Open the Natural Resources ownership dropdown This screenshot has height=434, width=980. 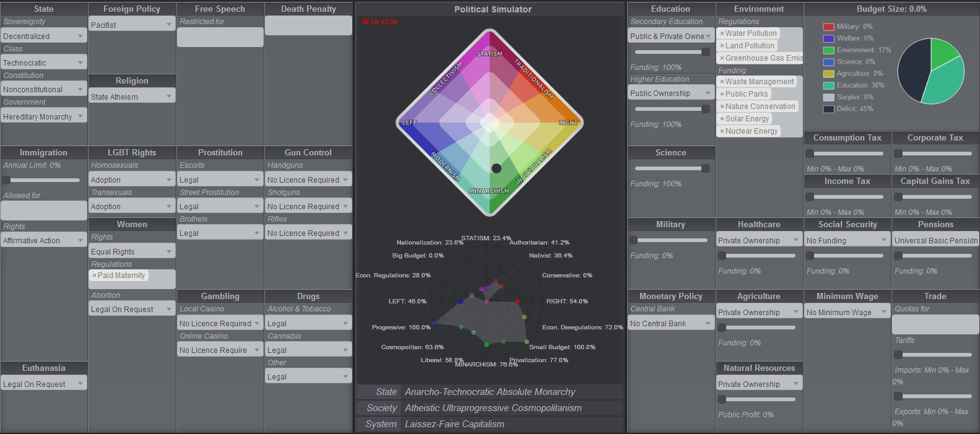[x=759, y=384]
